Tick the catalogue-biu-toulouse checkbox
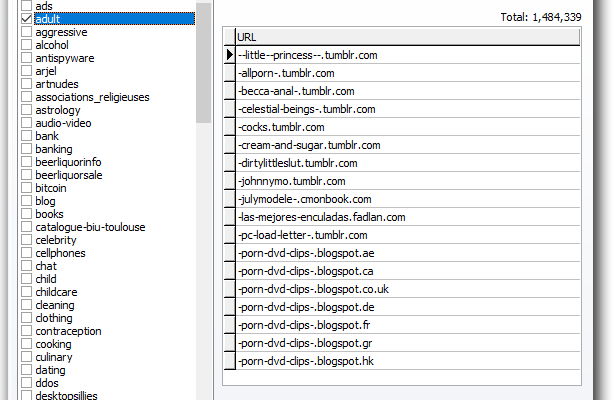616x400 pixels. [x=26, y=226]
